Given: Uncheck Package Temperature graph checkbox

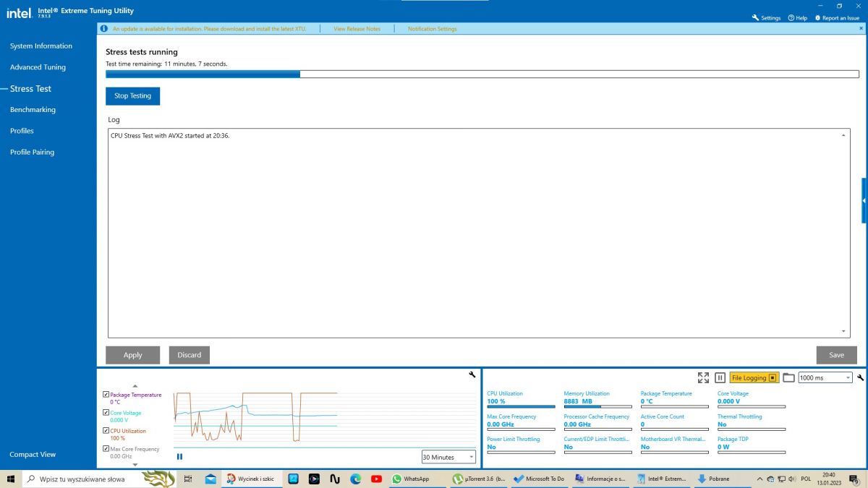Looking at the screenshot, I should point(106,395).
